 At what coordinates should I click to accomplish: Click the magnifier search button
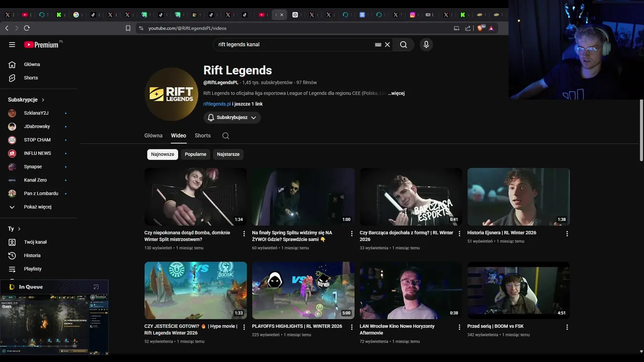click(404, 45)
